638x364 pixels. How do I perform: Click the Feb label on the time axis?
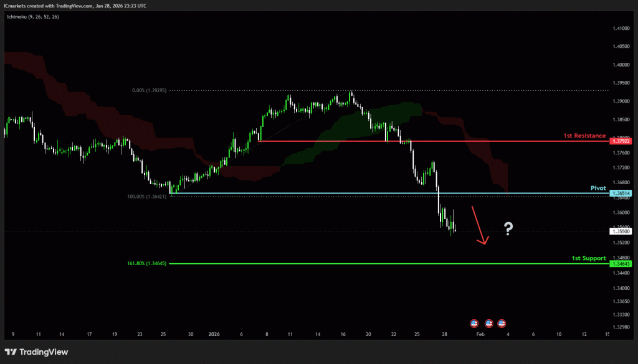tap(480, 334)
